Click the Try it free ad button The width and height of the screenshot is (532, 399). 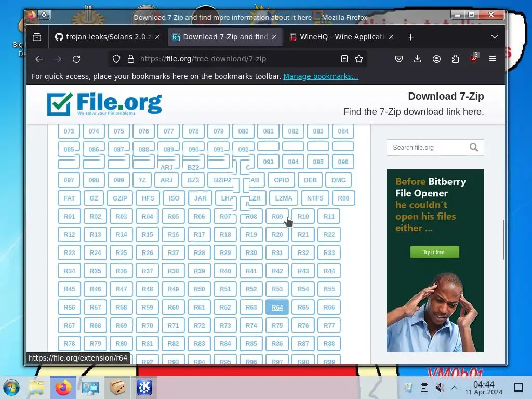(x=434, y=252)
